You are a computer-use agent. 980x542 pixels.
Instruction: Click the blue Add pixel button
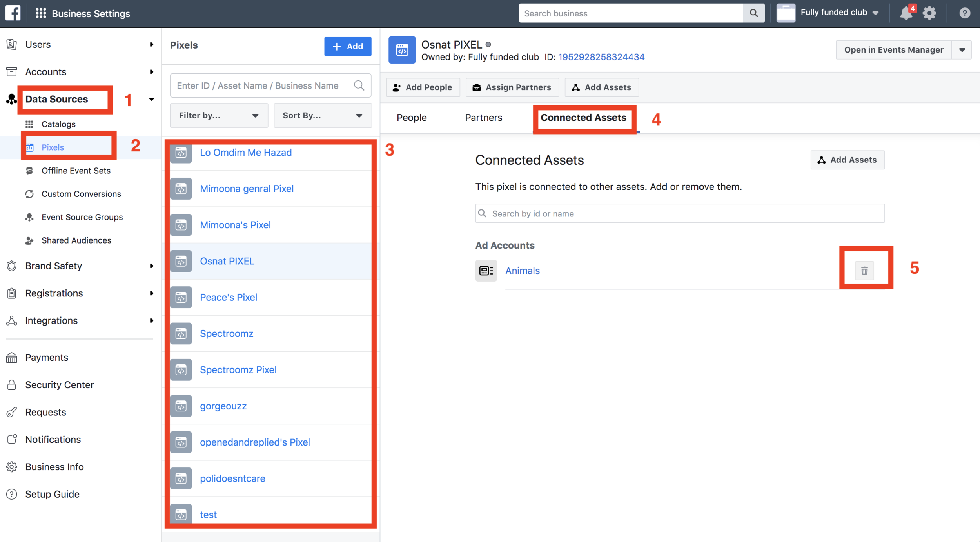347,46
